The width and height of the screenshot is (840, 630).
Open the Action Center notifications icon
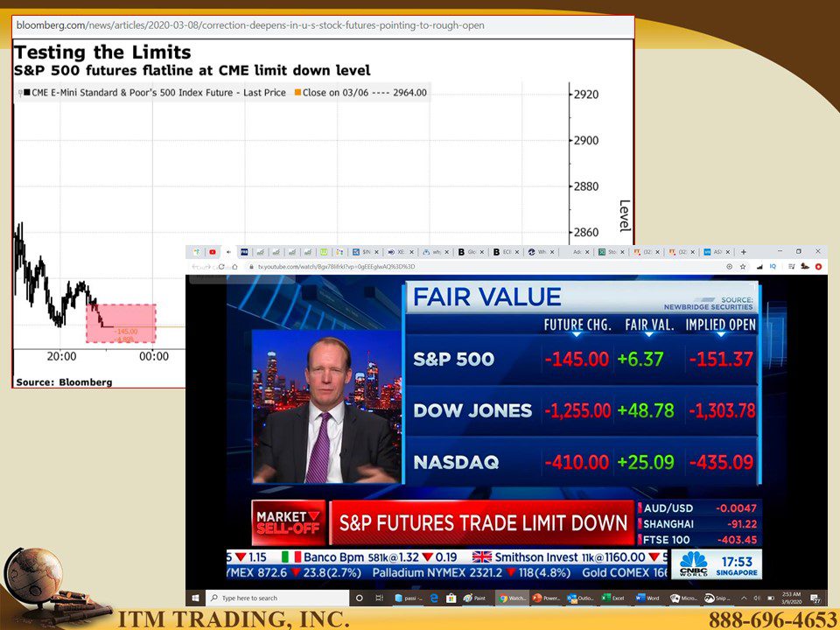coord(815,598)
